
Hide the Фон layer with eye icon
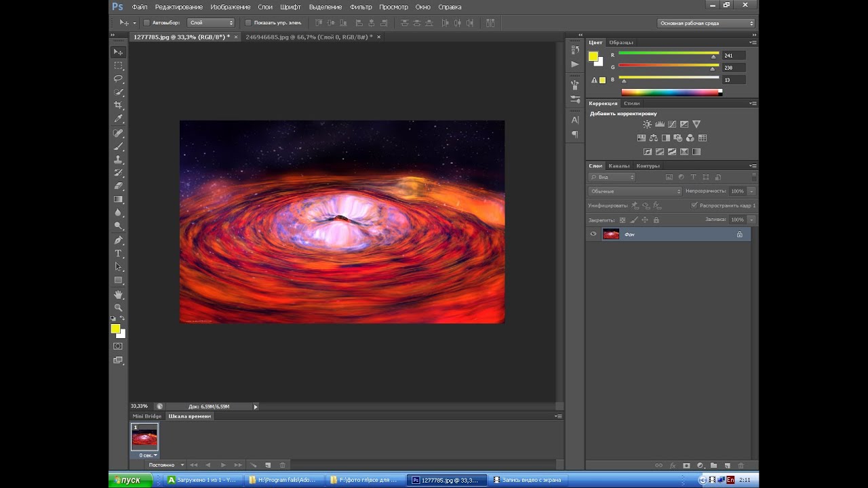click(593, 234)
